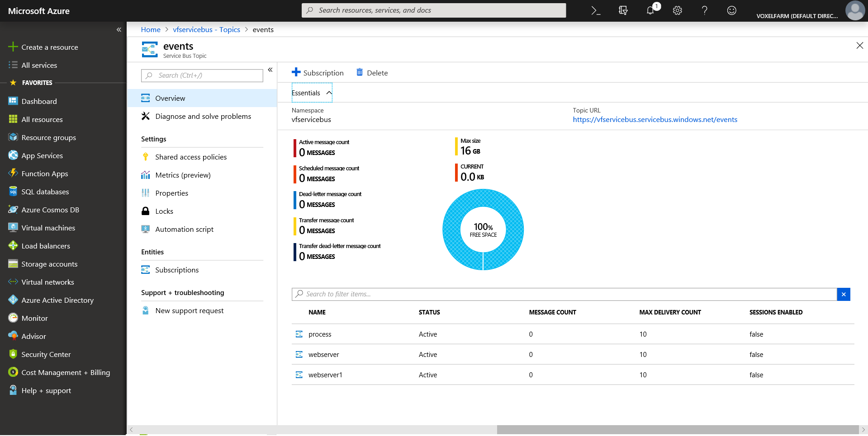
Task: Sort by the STATUS column header
Action: point(429,312)
